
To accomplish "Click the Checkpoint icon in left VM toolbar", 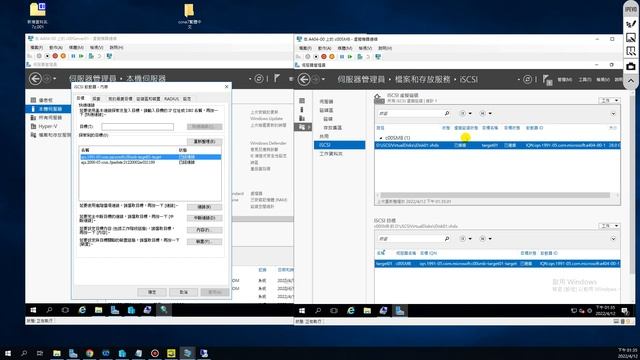I will (91, 56).
